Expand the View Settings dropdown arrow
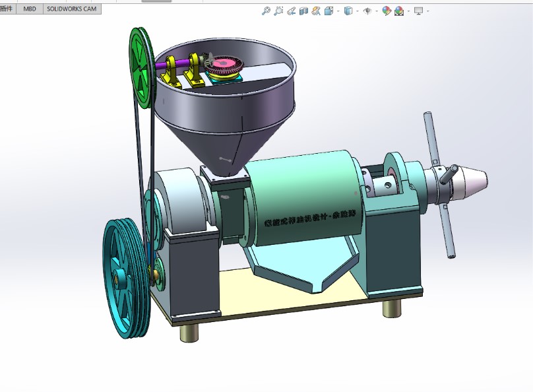Viewport: 533px width, 392px height. [x=427, y=11]
